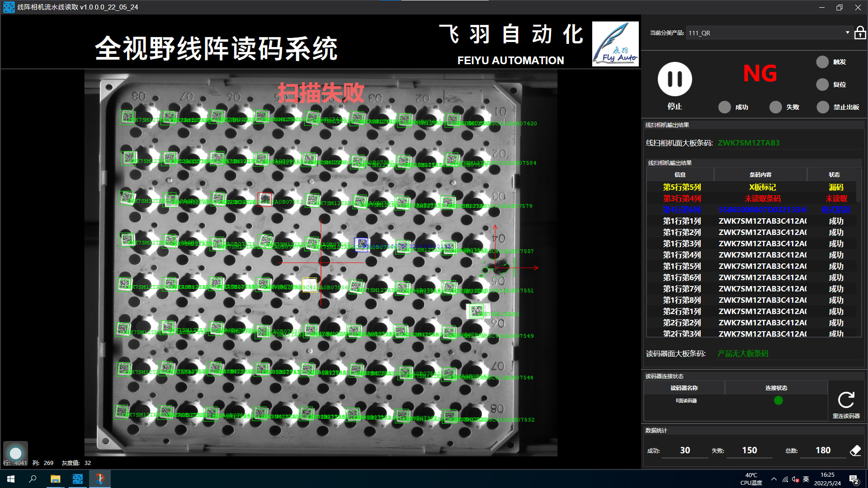
Task: Open the notification center icon
Action: 854,479
